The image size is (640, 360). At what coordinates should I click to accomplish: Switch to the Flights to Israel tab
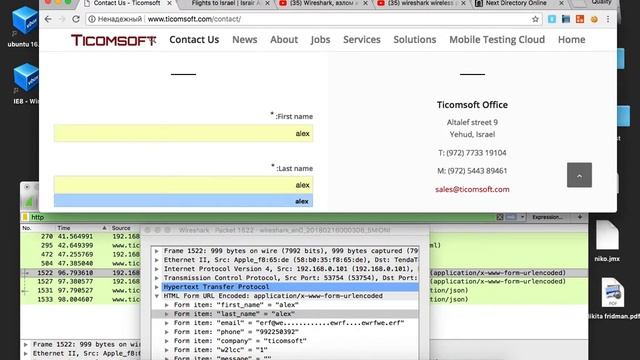click(x=225, y=3)
